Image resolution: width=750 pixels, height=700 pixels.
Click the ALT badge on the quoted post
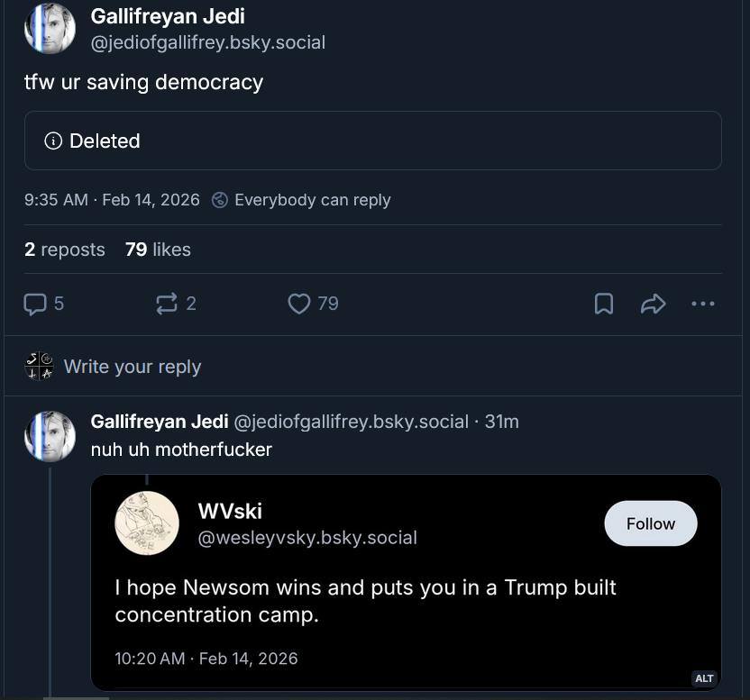point(704,678)
